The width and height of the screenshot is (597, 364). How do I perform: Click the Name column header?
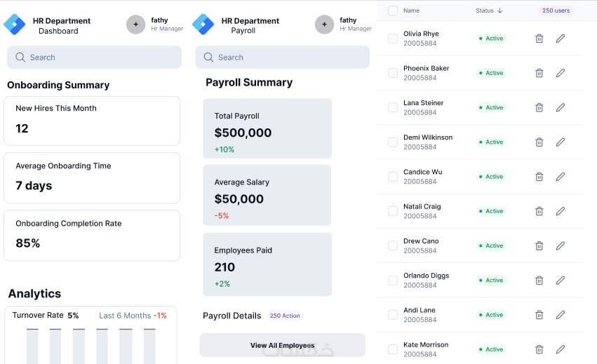(x=411, y=11)
